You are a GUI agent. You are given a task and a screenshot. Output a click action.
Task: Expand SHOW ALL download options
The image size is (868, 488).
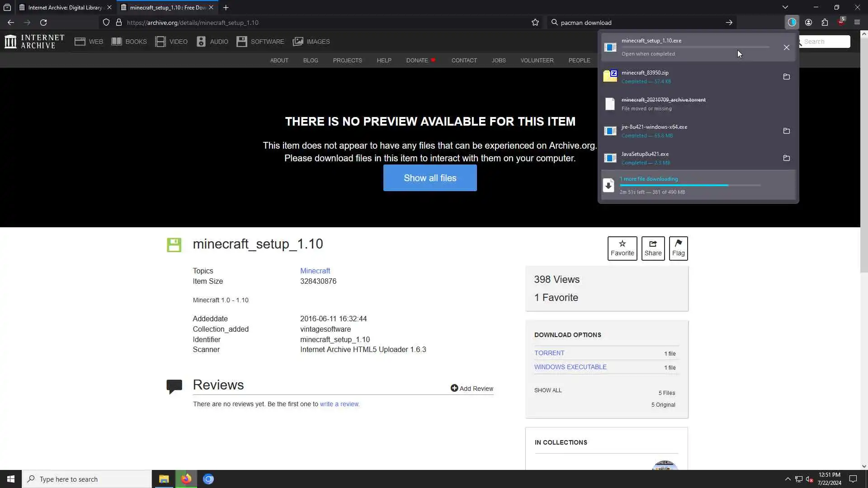point(547,390)
